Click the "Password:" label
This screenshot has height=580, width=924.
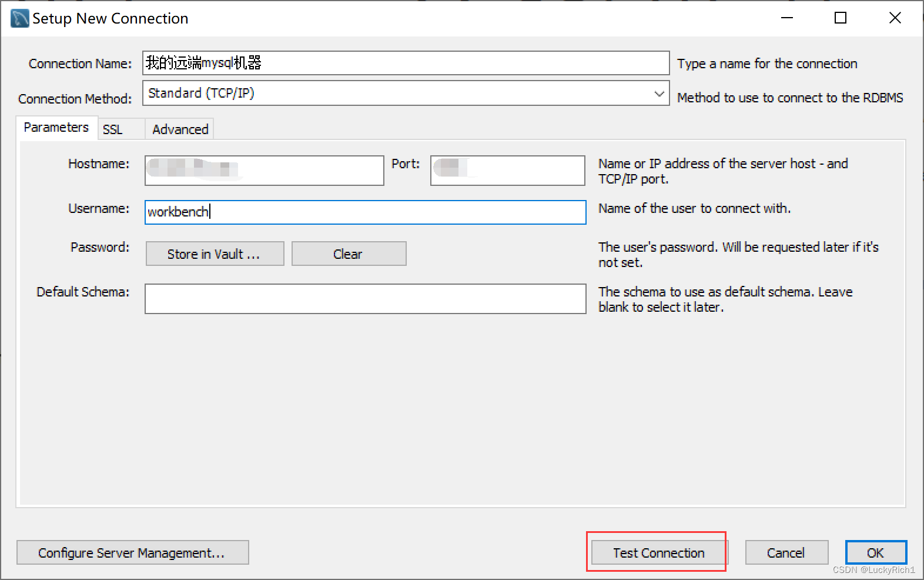[x=99, y=248]
